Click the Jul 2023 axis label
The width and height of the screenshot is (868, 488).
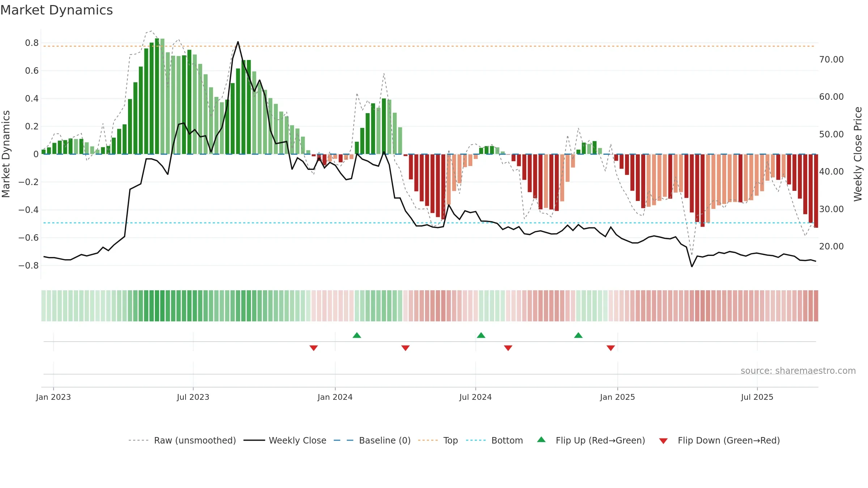[193, 397]
